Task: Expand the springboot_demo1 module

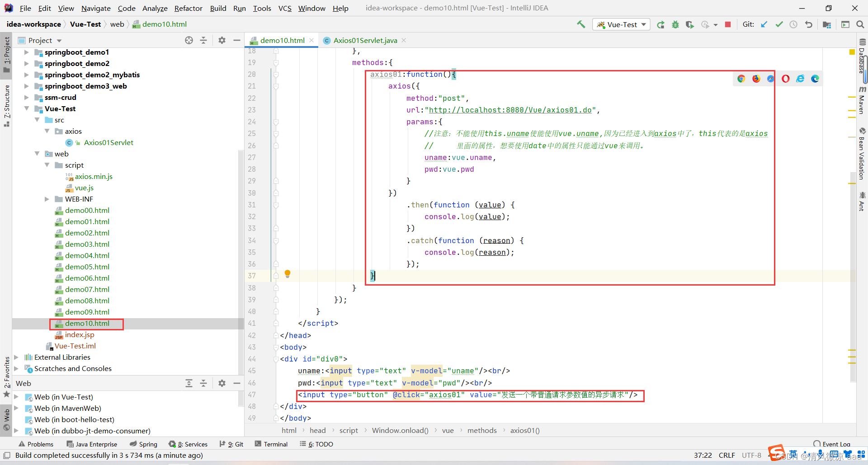Action: click(x=26, y=52)
